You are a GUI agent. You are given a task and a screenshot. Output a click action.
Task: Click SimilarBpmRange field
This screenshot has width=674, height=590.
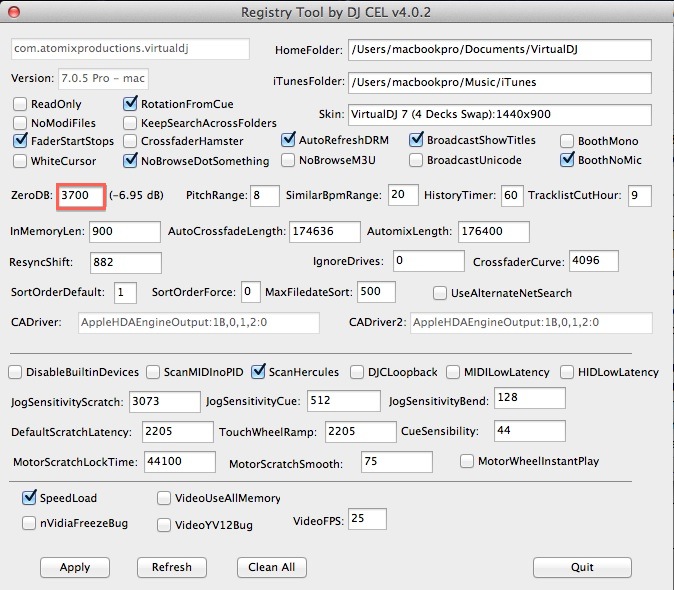403,195
